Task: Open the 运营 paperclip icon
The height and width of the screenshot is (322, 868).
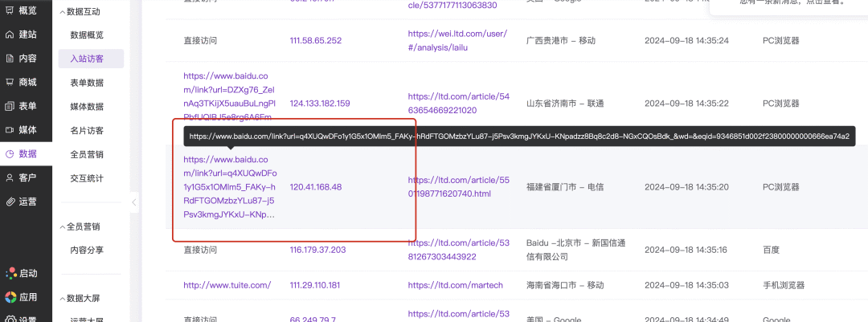Action: click(x=10, y=202)
